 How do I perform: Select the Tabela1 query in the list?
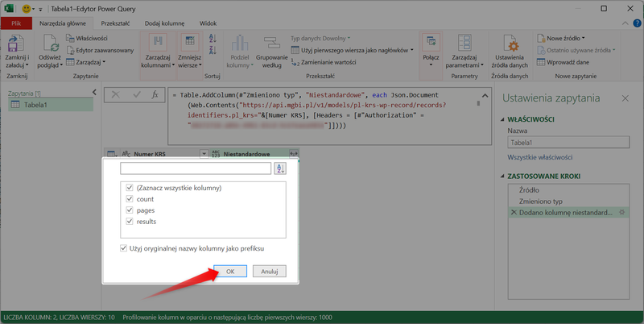pos(51,105)
